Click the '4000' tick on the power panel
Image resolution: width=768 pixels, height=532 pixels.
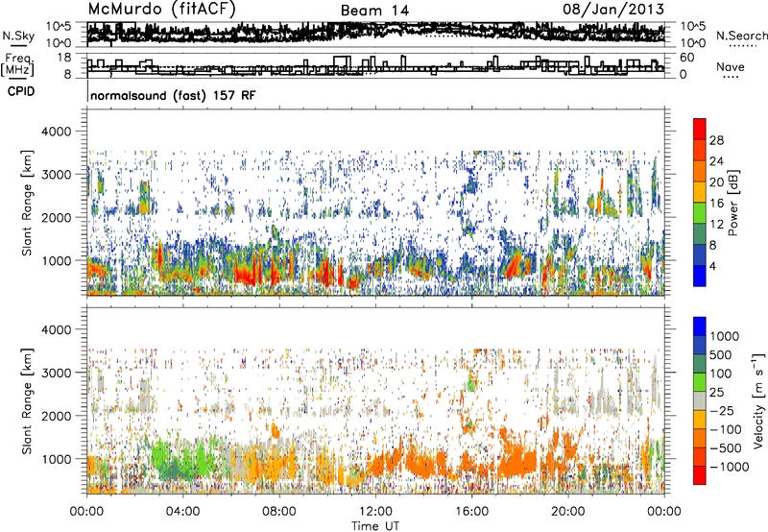[58, 132]
